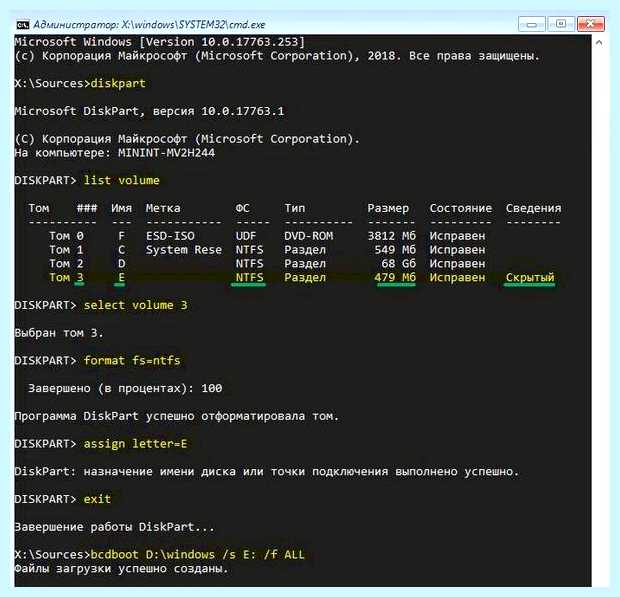Click the 'Скрытый' info cell

530,278
